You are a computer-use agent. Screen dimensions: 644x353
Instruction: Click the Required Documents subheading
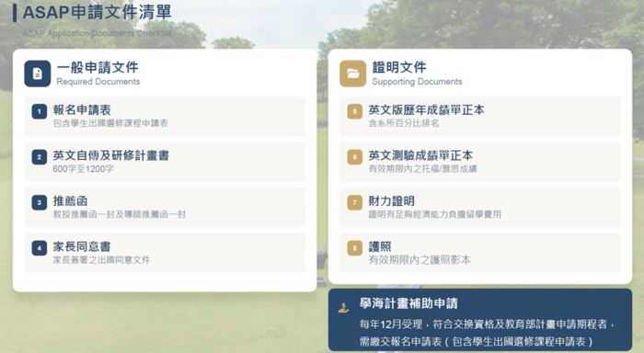98,82
